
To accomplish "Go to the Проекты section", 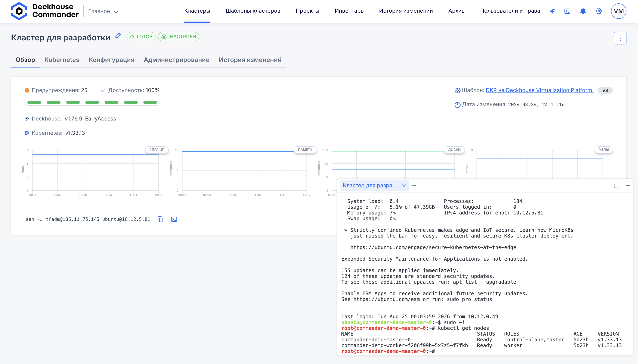I will click(307, 11).
